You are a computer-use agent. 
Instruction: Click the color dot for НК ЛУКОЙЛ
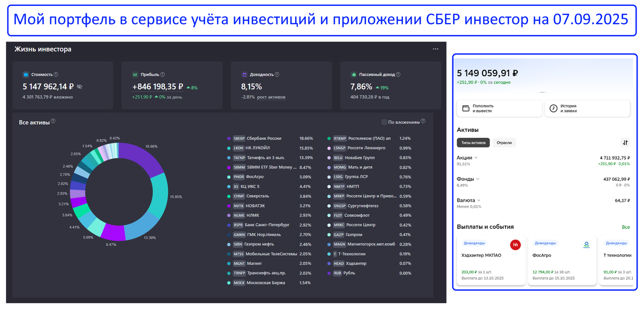pyautogui.click(x=229, y=148)
